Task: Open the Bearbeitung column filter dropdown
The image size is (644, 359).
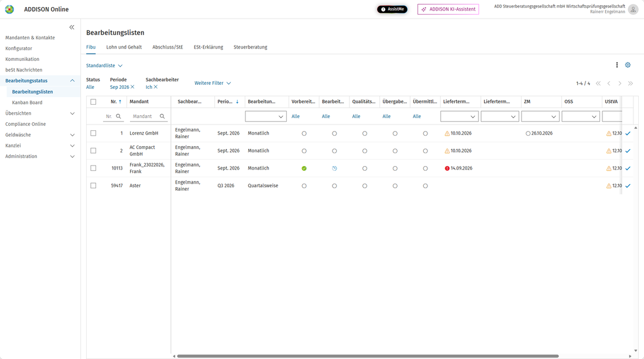Action: pyautogui.click(x=266, y=116)
